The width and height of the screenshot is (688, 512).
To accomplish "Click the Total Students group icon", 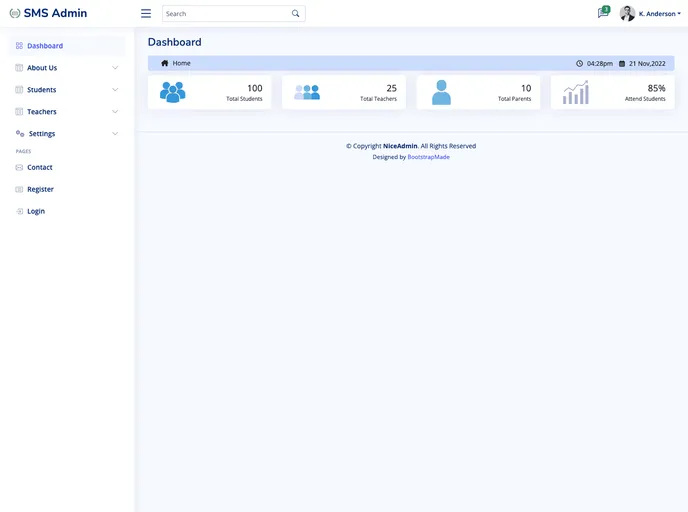I will coord(172,92).
